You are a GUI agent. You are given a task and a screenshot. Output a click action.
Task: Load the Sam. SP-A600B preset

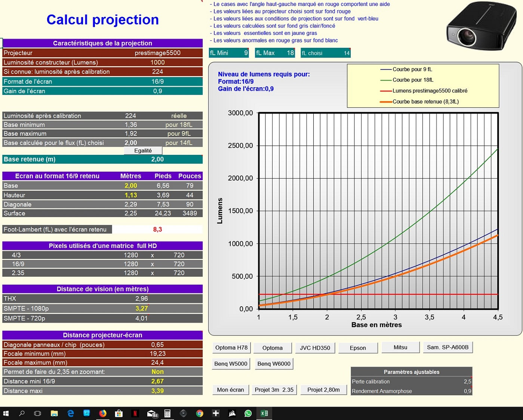click(448, 347)
